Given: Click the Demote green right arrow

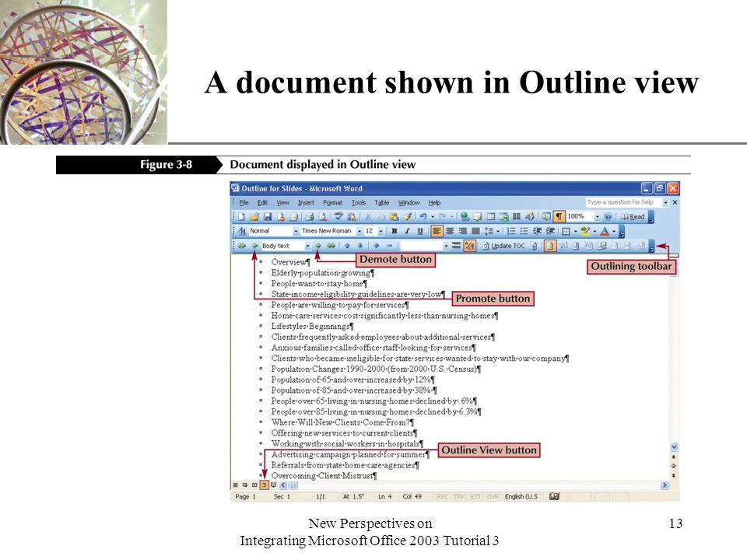Looking at the screenshot, I should [x=317, y=246].
